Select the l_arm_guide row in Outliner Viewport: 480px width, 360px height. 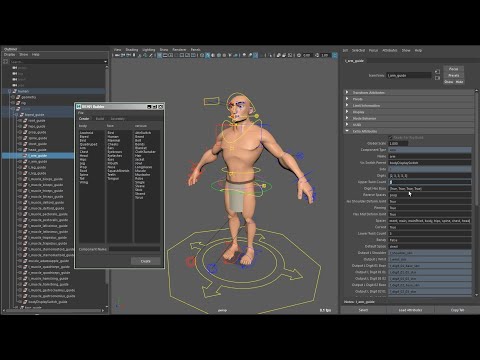(x=38, y=155)
